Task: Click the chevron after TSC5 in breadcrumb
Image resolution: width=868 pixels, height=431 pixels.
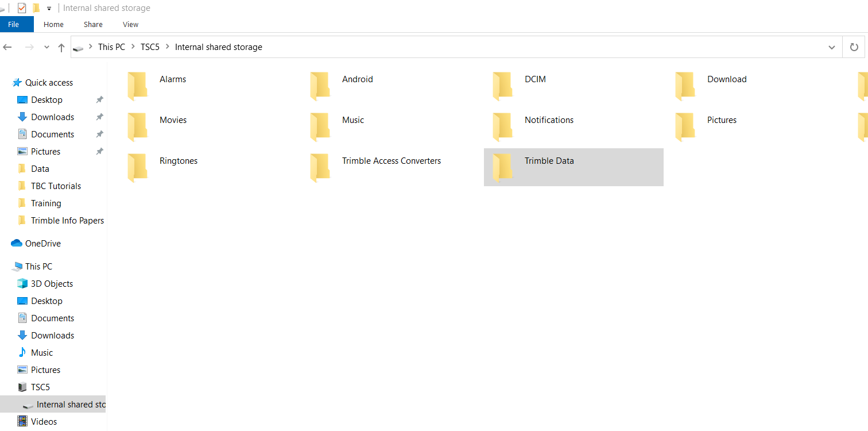Action: coord(167,47)
